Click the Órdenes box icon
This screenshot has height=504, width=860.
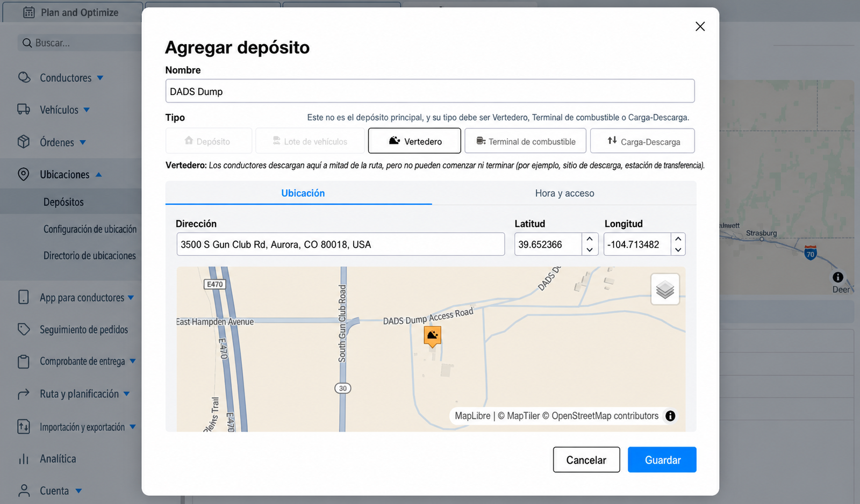[x=24, y=142]
